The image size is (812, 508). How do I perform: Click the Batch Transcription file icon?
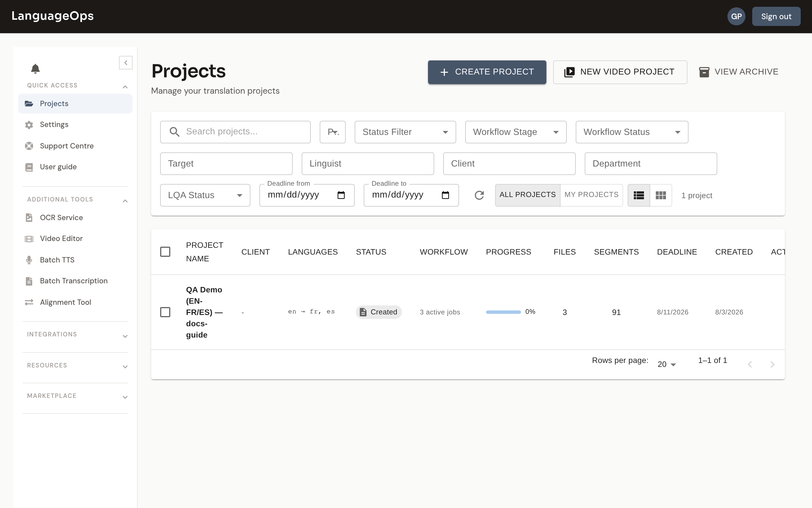29,281
